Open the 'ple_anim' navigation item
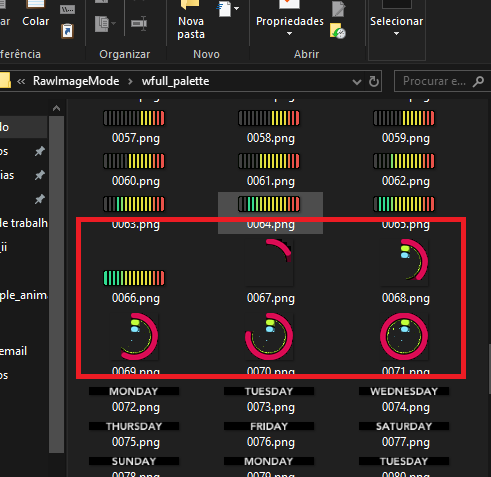491x477 pixels. [x=24, y=295]
